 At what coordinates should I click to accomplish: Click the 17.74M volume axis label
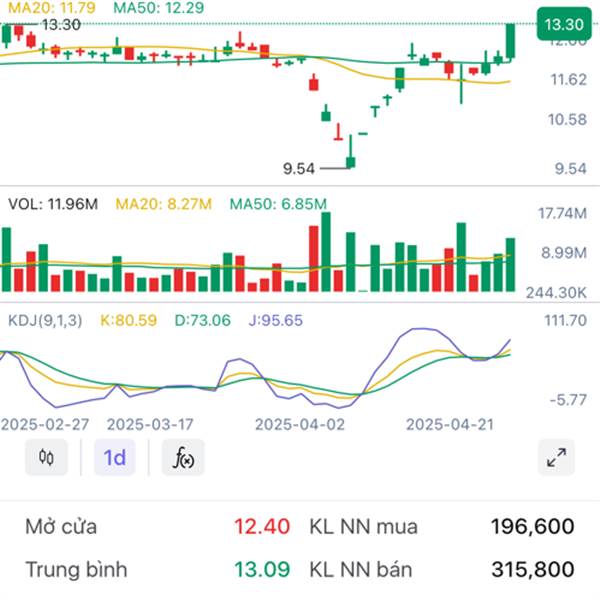[562, 213]
